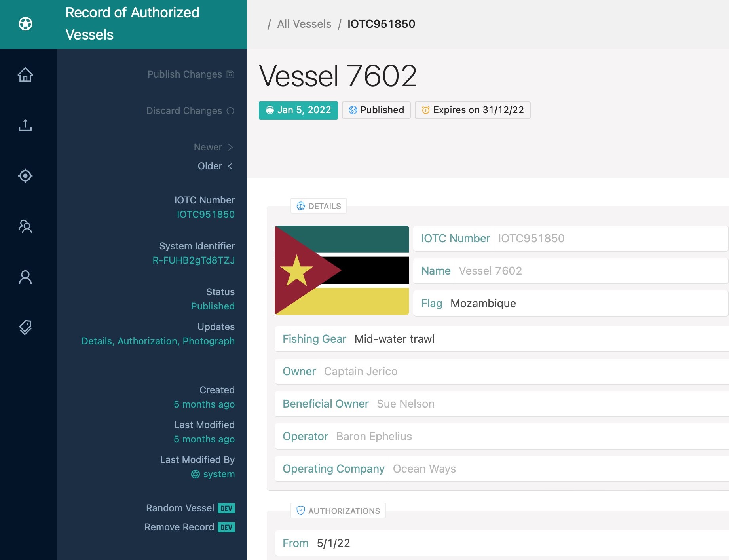Open the upload icon in sidebar
729x560 pixels.
pos(25,125)
